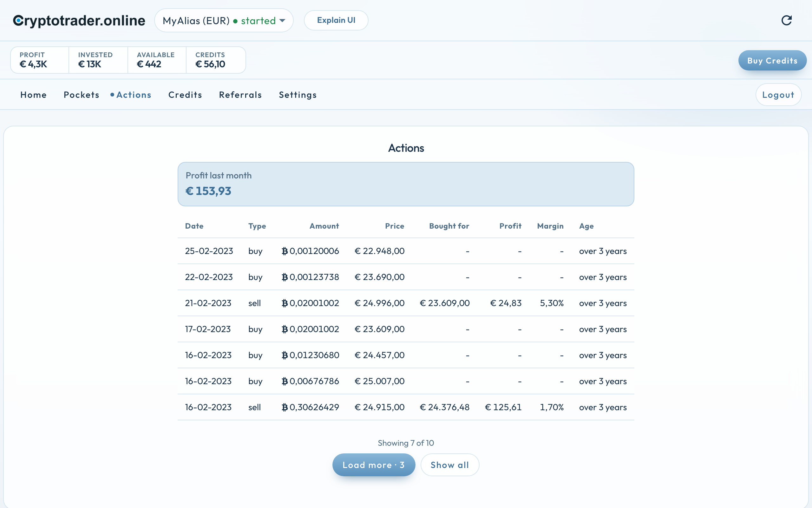
Task: Click price € 24.915,00
Action: [379, 407]
